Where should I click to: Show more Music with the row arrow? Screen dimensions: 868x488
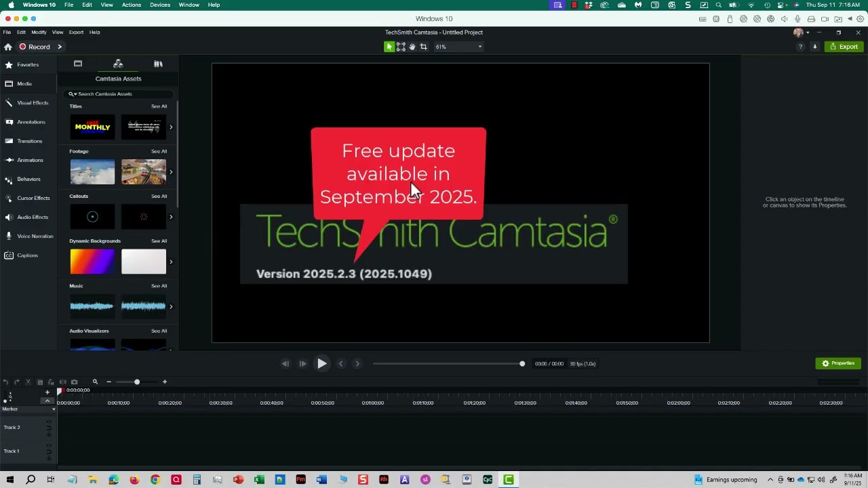171,306
